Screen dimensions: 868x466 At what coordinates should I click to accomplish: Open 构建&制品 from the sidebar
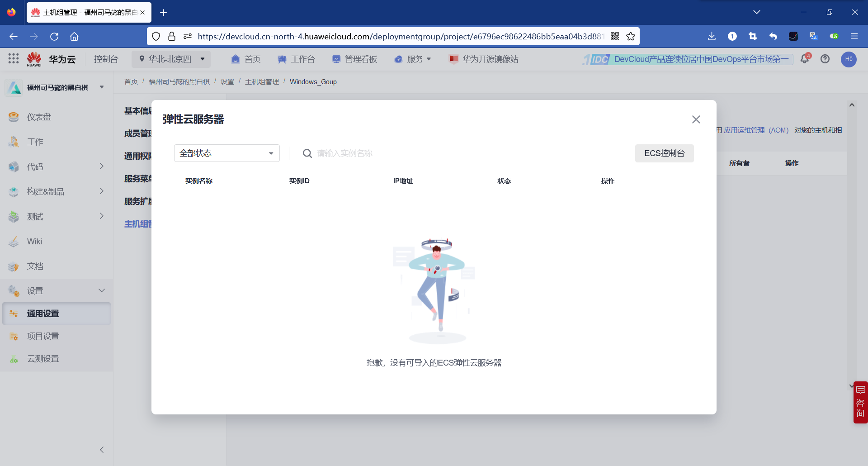click(x=45, y=191)
